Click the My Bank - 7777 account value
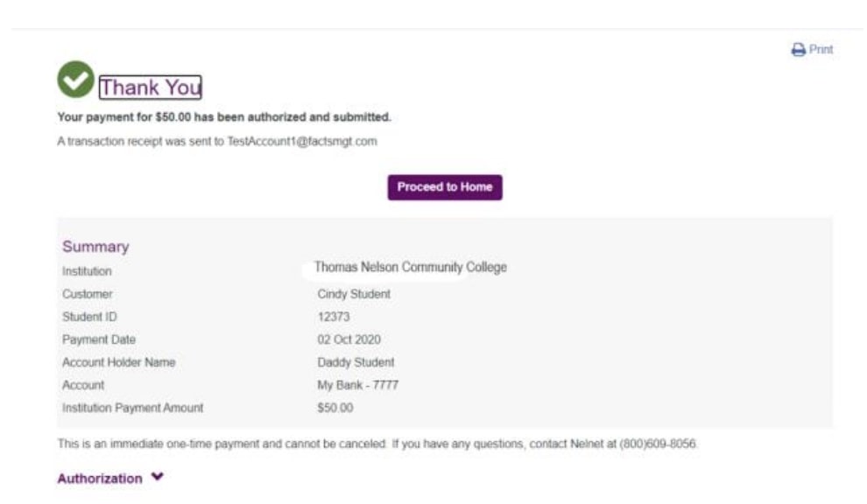867x504 pixels. click(358, 385)
